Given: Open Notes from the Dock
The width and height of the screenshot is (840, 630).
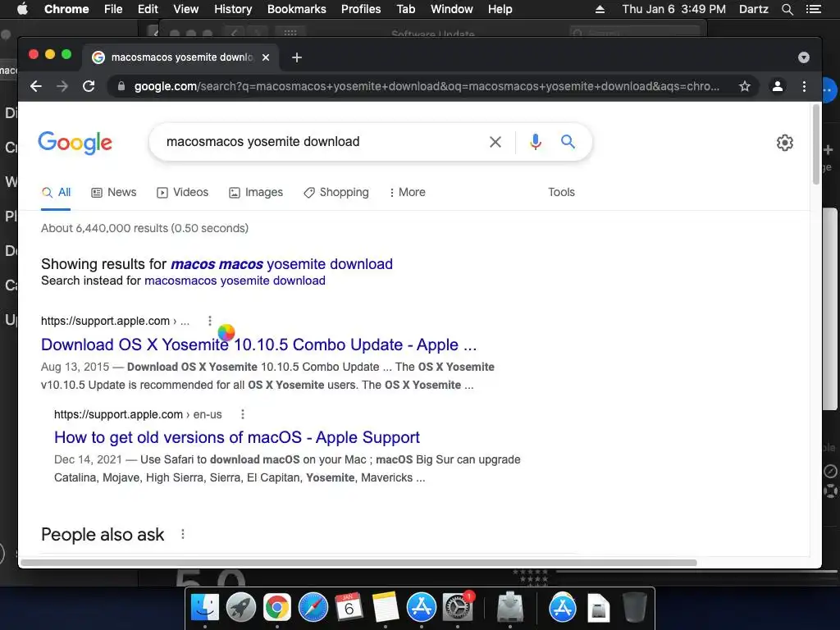Looking at the screenshot, I should click(x=386, y=608).
